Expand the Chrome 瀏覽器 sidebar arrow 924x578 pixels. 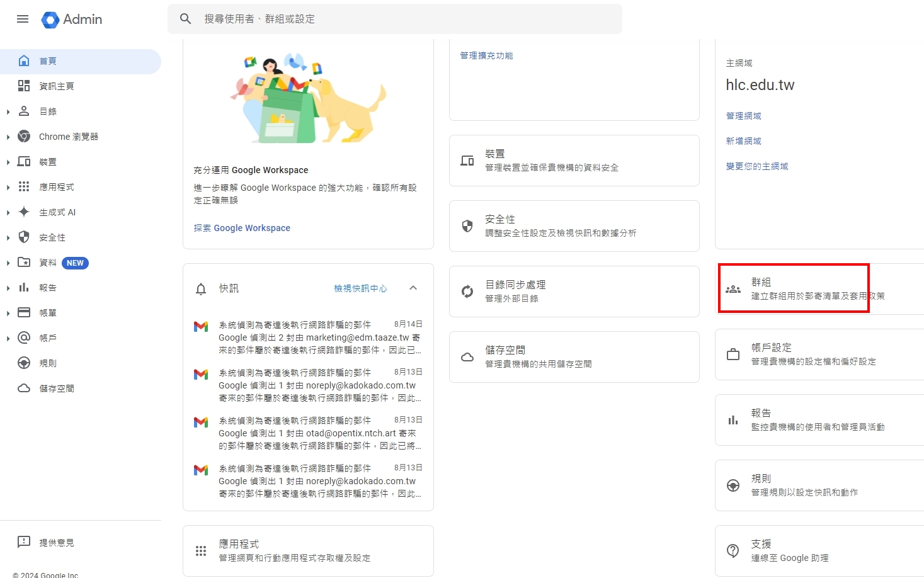(8, 137)
